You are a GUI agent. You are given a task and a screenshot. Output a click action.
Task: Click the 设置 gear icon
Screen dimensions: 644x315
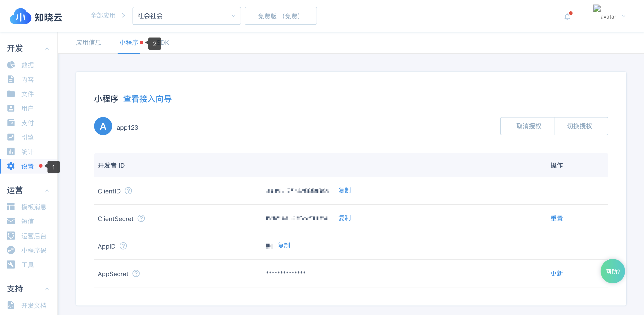(x=11, y=166)
